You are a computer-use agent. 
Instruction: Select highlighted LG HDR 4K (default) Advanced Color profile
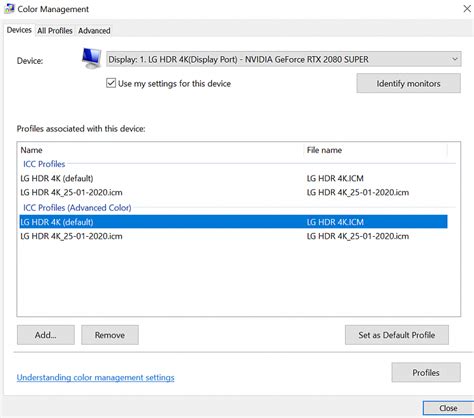pos(233,222)
